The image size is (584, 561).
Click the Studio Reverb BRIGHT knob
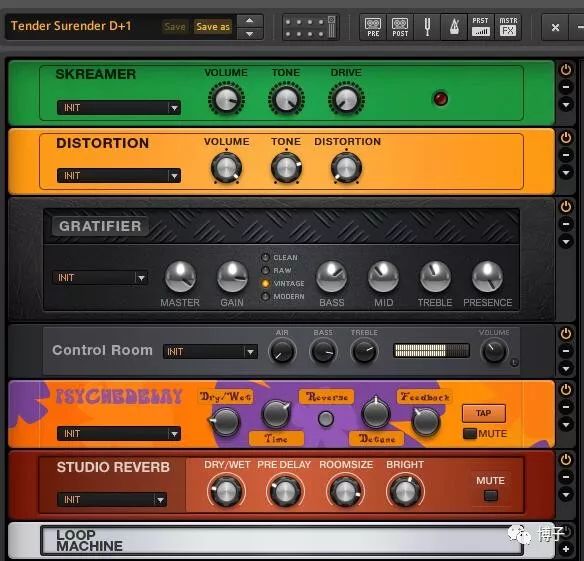pos(405,492)
